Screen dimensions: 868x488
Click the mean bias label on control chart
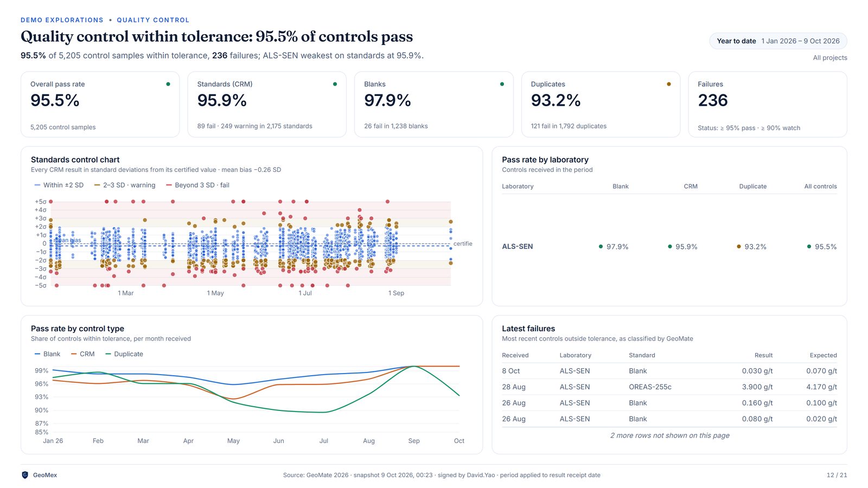click(67, 240)
